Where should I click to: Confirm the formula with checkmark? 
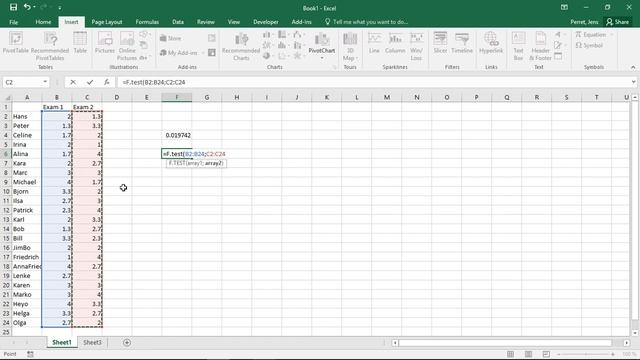tap(89, 82)
